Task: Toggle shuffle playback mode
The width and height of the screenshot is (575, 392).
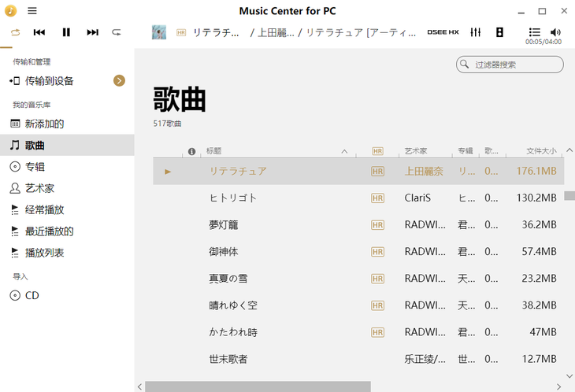Action: pos(117,32)
